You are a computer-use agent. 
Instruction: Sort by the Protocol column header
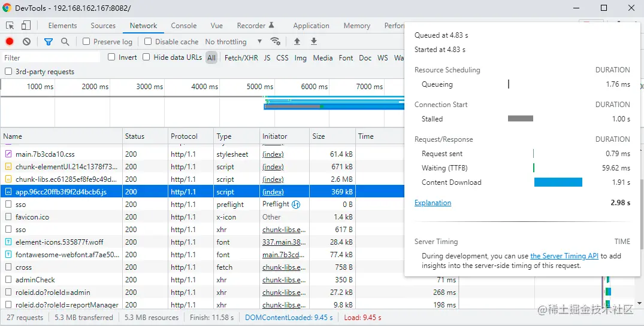(191, 136)
